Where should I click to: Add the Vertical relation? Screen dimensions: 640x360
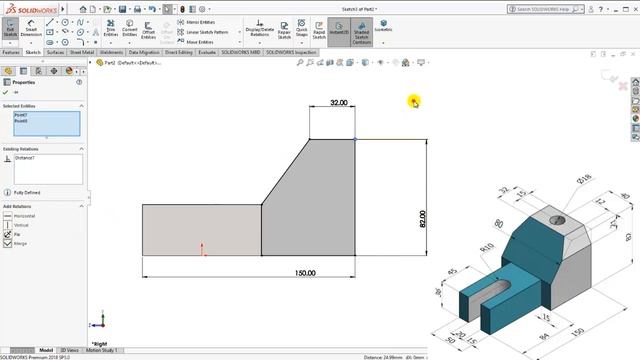16,225
